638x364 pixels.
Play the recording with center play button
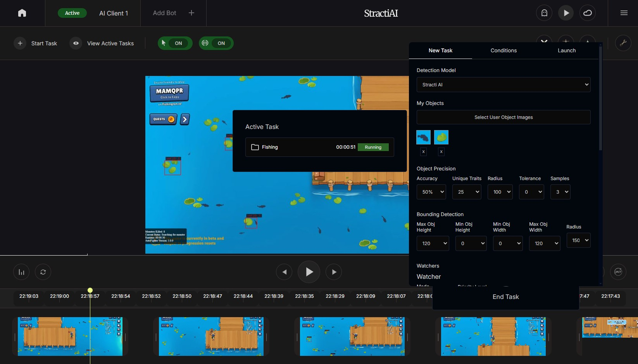(309, 272)
